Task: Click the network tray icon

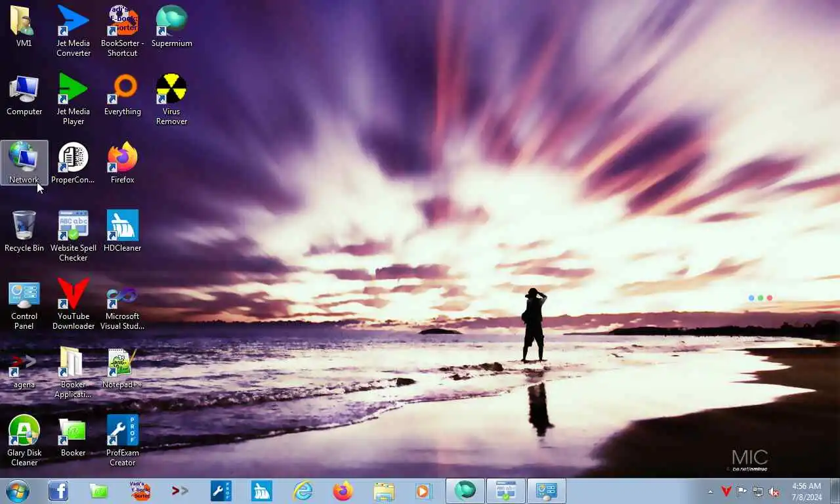Action: coord(758,492)
